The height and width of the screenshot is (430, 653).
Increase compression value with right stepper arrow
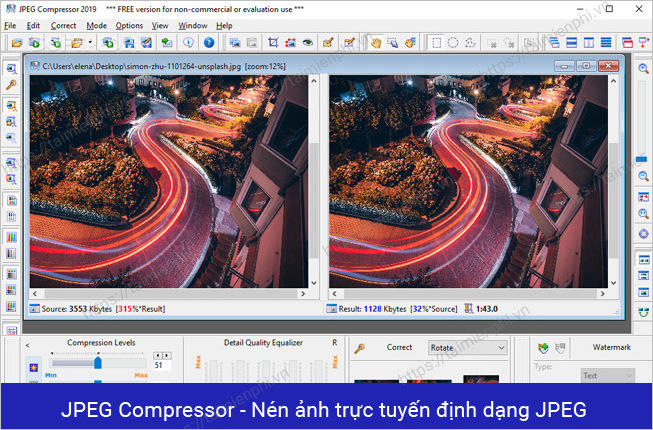coord(167,355)
